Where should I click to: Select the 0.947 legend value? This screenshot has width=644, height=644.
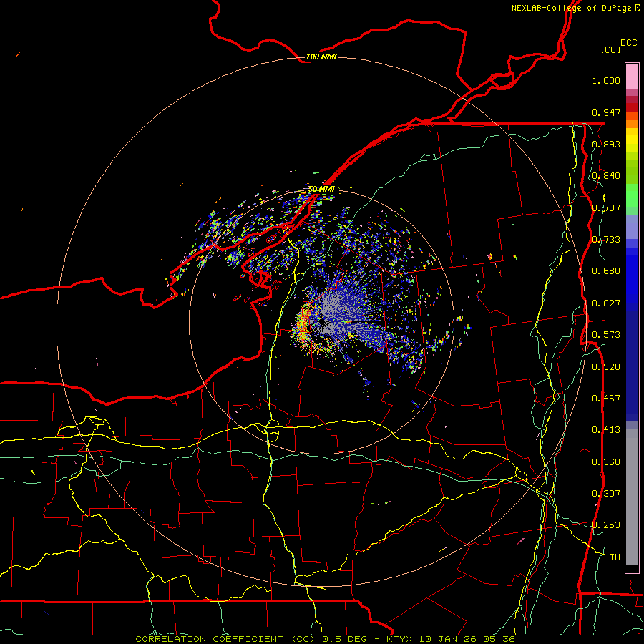point(606,112)
